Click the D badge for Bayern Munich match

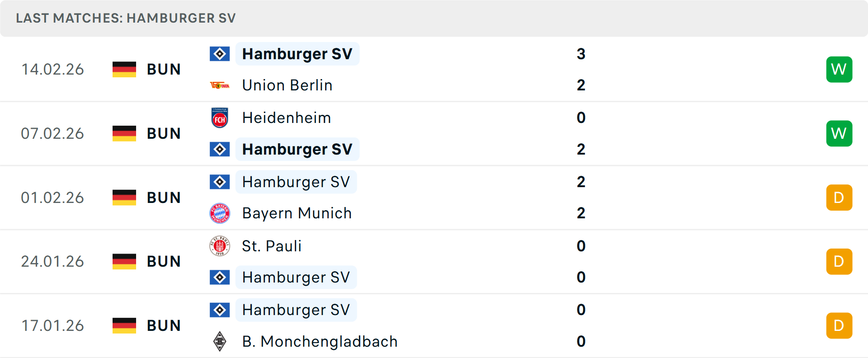pos(839,198)
